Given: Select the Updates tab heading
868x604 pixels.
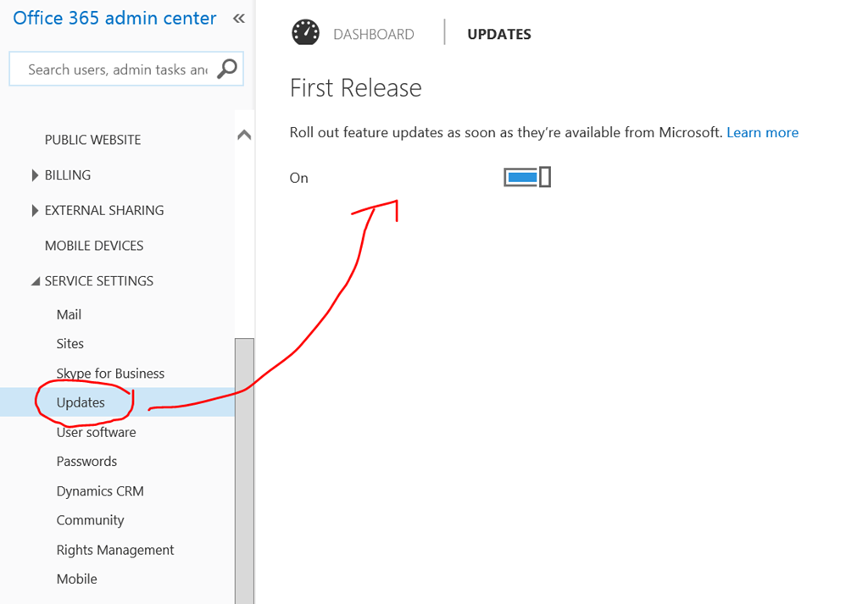Looking at the screenshot, I should coord(499,35).
